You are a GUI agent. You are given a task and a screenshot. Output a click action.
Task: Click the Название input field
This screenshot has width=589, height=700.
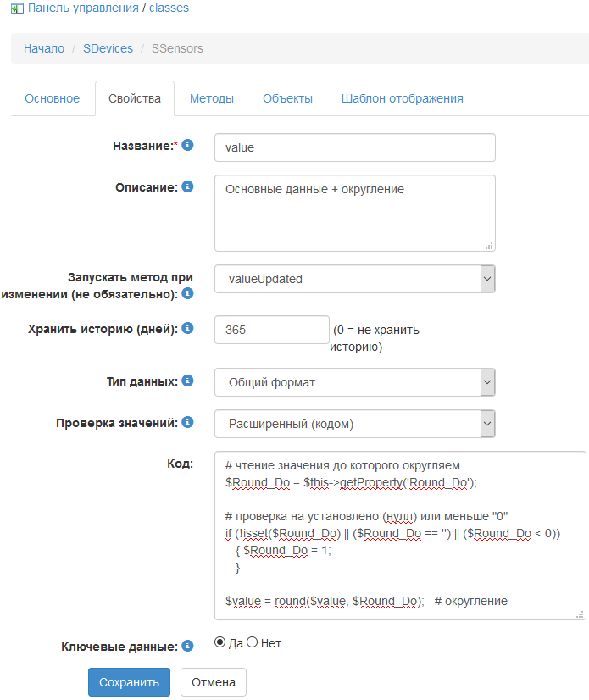(x=354, y=147)
